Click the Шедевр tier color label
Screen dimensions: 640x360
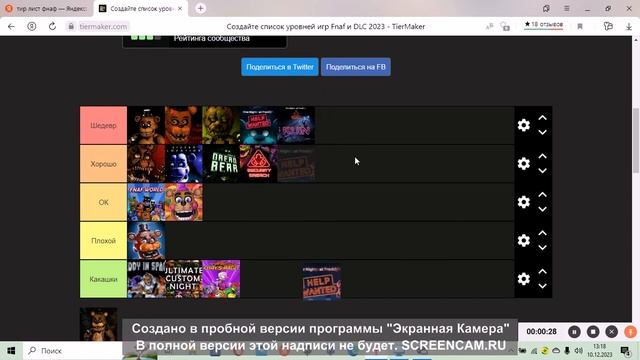tap(103, 125)
